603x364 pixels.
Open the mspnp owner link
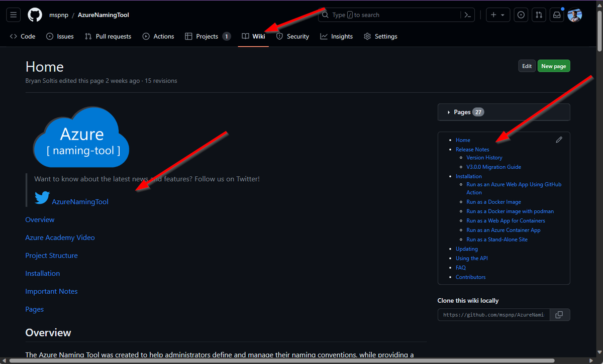(x=59, y=15)
